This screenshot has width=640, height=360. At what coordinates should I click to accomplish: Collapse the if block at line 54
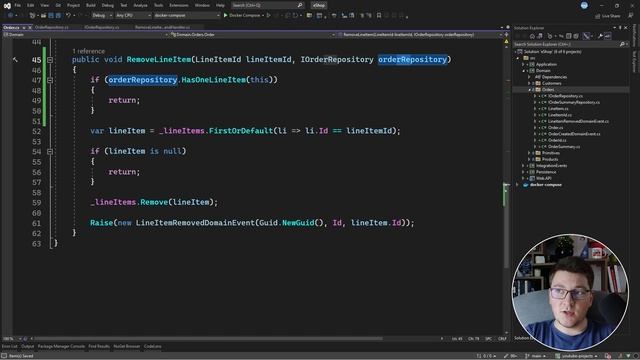point(50,152)
